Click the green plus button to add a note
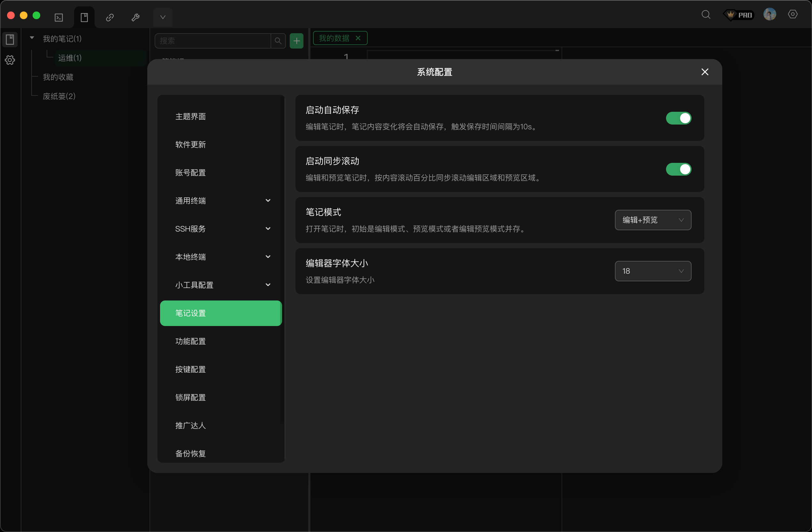 (296, 41)
